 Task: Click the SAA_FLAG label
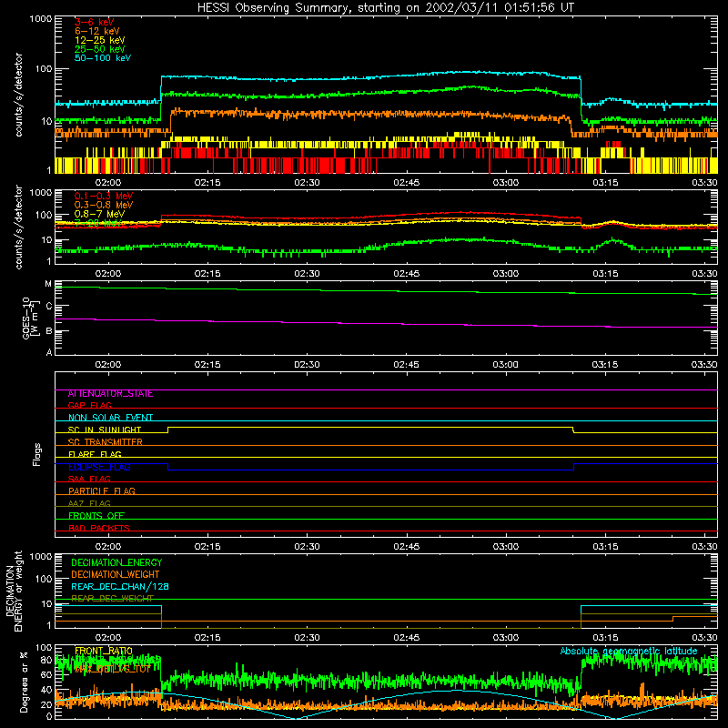point(89,480)
